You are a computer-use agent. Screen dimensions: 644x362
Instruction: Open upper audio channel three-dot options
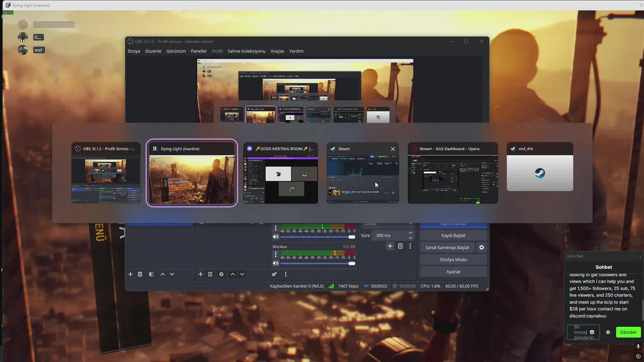coord(276,228)
